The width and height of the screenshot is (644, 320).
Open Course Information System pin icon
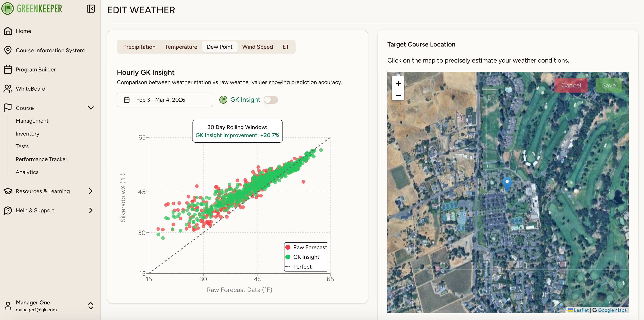pos(8,50)
